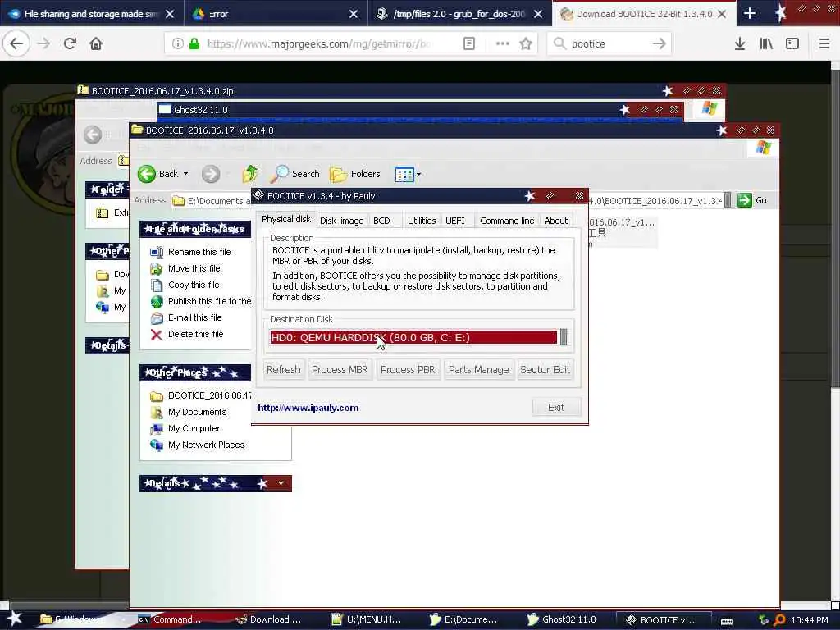Open Back history dropdown arrow

tap(186, 174)
